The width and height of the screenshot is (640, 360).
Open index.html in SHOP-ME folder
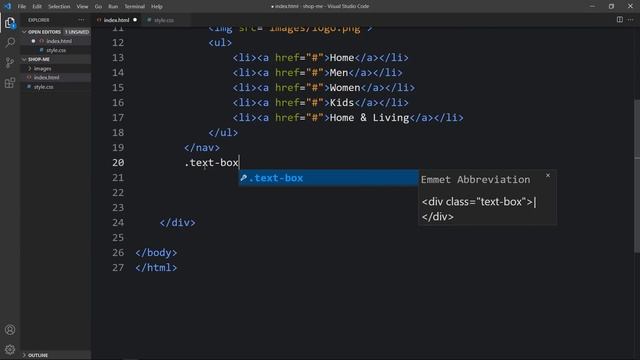coord(46,77)
